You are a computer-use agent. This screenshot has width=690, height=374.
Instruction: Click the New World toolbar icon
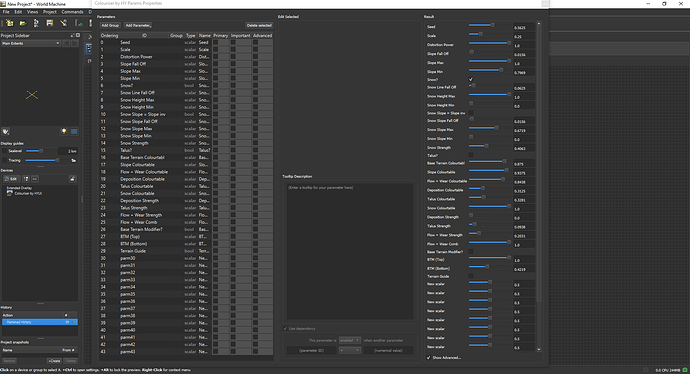point(9,23)
